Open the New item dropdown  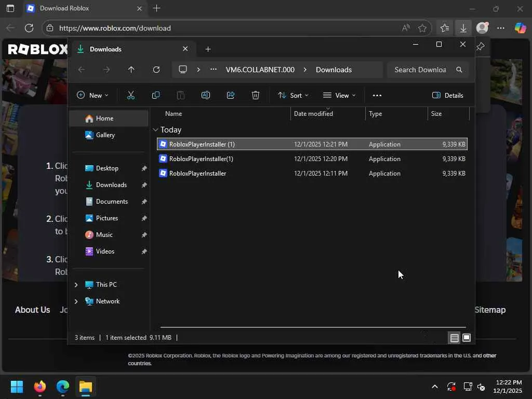point(92,95)
